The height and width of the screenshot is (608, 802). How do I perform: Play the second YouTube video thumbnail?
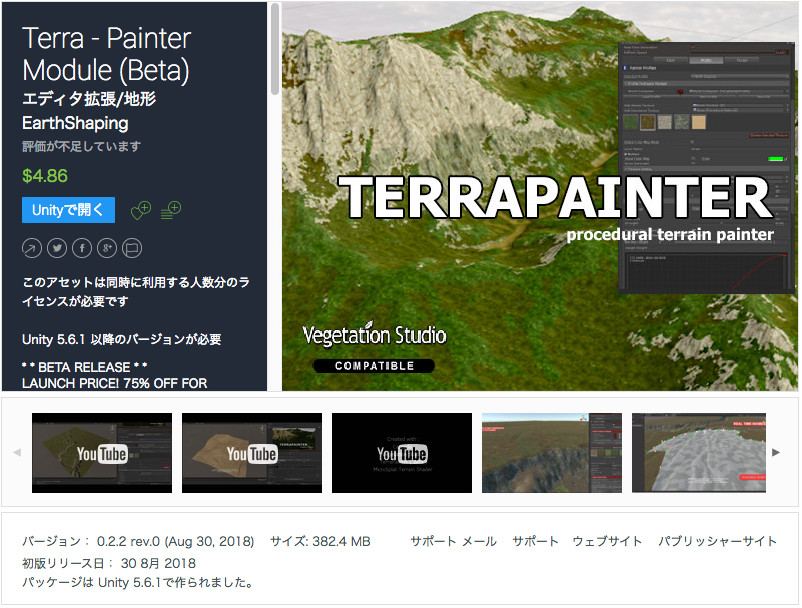click(x=252, y=453)
